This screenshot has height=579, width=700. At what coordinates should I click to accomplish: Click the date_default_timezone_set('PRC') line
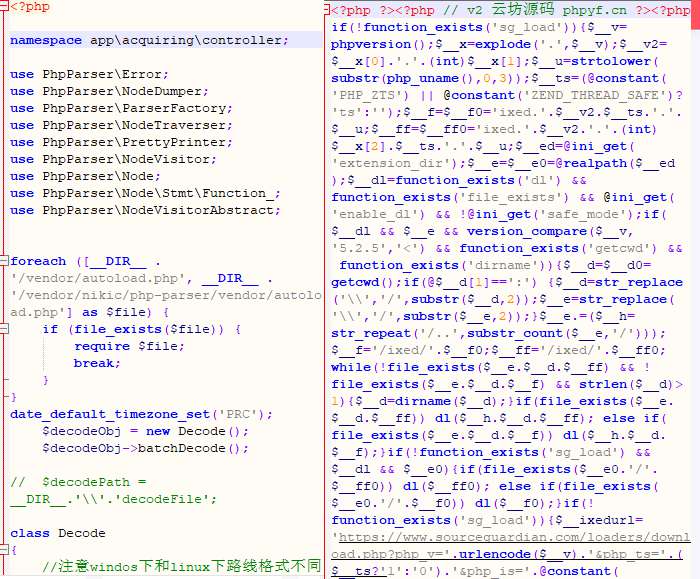pyautogui.click(x=141, y=414)
